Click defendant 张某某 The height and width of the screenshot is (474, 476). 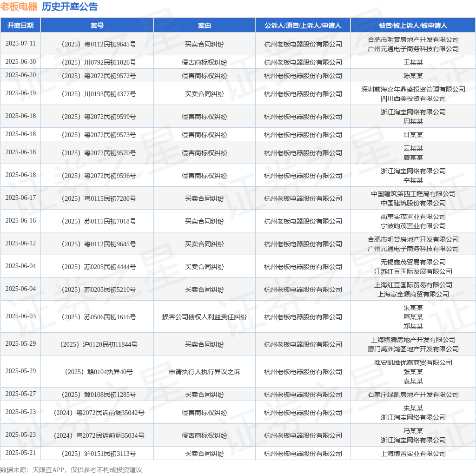click(x=413, y=372)
